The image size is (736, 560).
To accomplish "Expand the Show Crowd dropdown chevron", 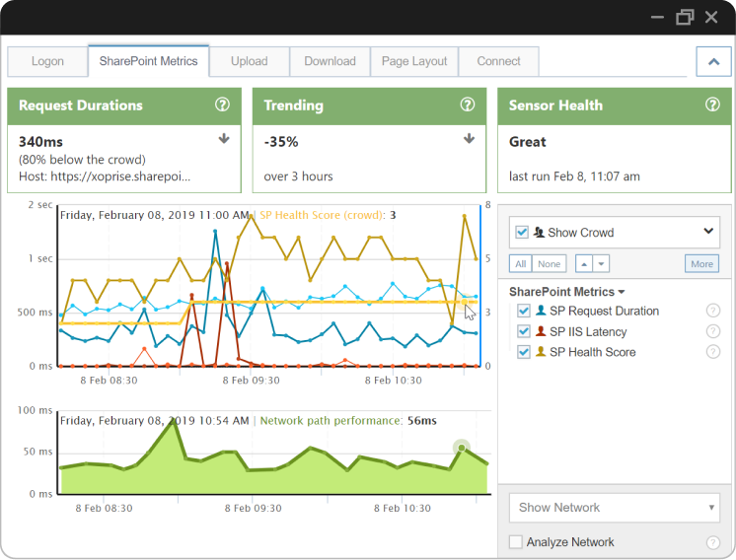I will (x=708, y=231).
